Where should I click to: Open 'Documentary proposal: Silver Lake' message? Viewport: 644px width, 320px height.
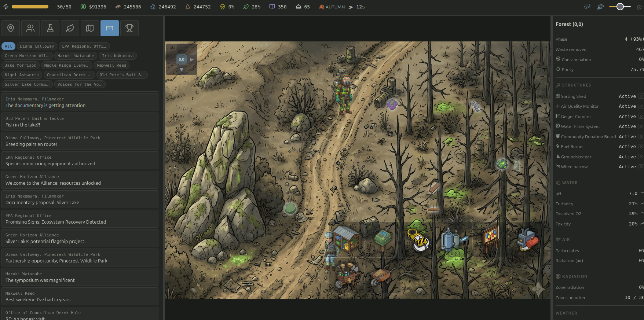pos(80,199)
